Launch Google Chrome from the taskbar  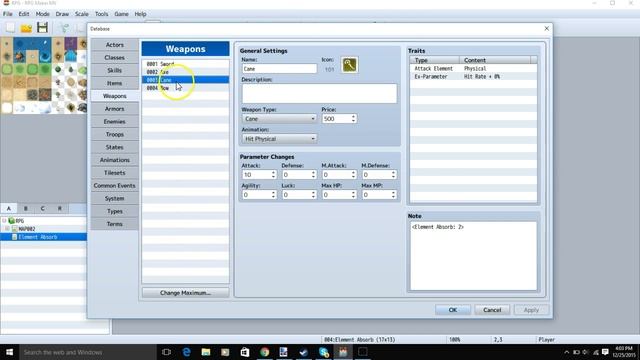[x=264, y=352]
